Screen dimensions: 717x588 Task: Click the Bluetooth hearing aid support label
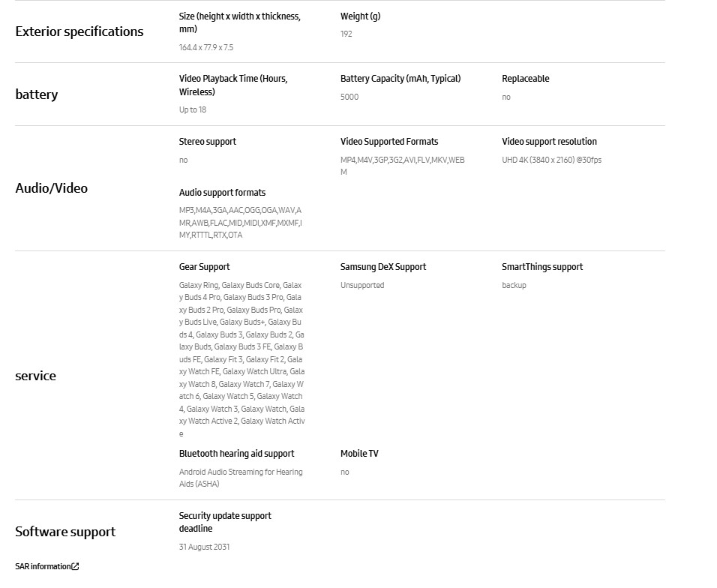[x=236, y=454]
